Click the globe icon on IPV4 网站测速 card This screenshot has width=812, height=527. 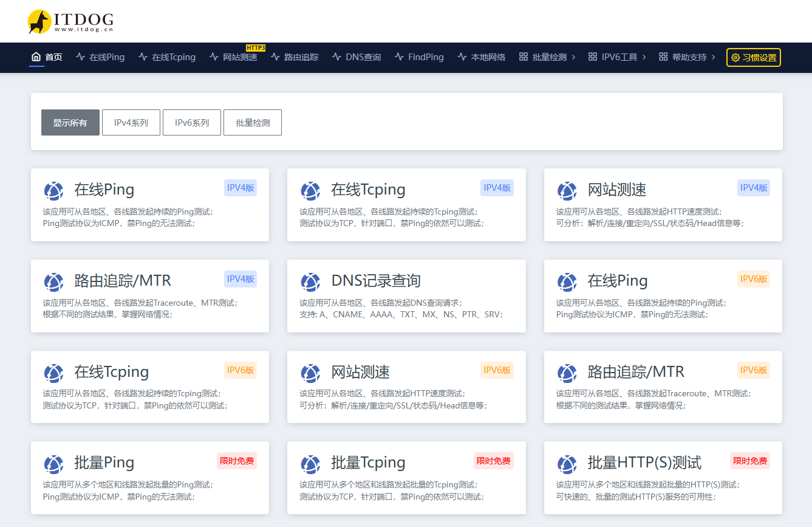click(567, 190)
